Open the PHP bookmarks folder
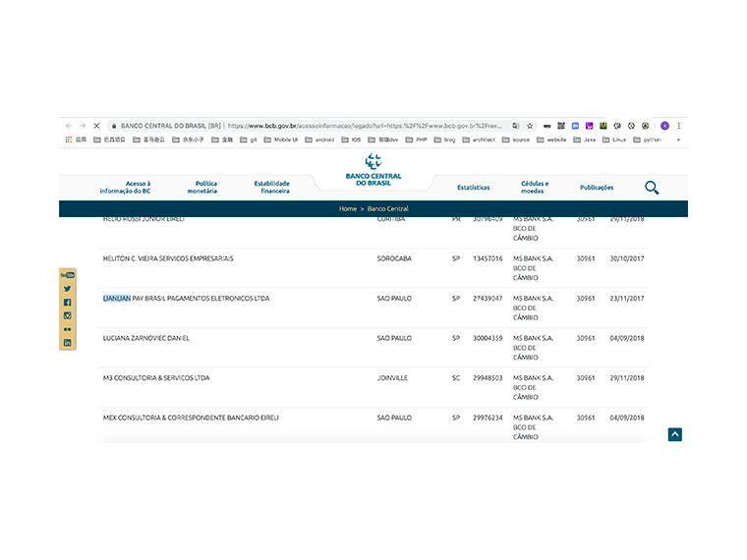 point(417,140)
